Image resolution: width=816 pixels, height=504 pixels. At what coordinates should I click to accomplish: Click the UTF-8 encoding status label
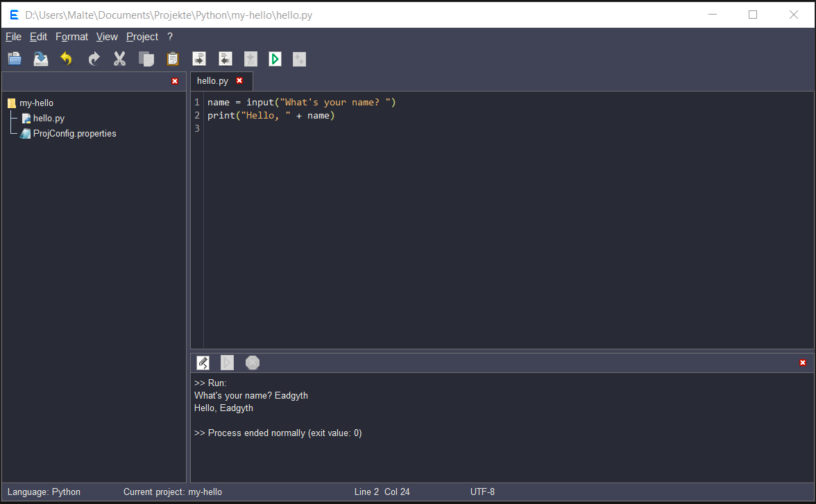(x=482, y=492)
